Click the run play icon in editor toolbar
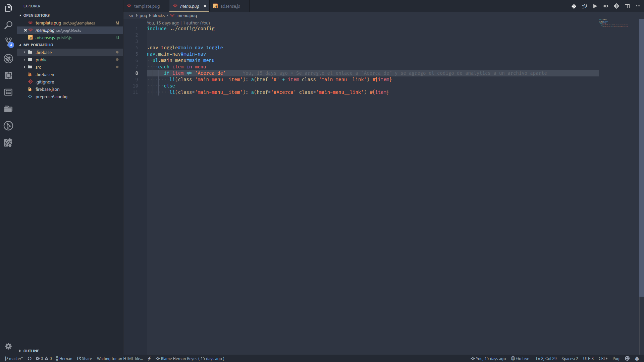 (595, 6)
